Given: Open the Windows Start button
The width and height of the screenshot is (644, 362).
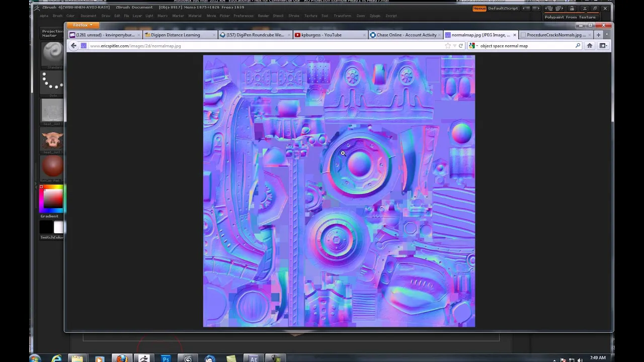Looking at the screenshot, I should 35,358.
